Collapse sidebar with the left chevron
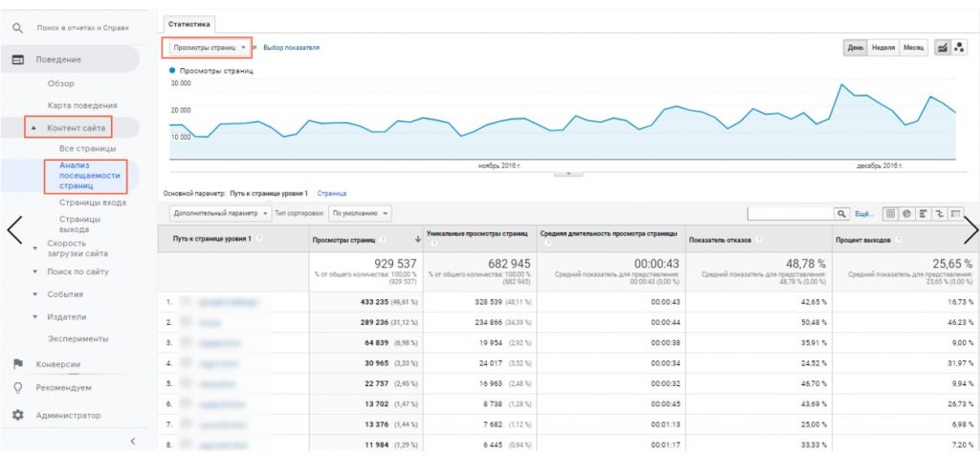The image size is (980, 457). pyautogui.click(x=132, y=441)
